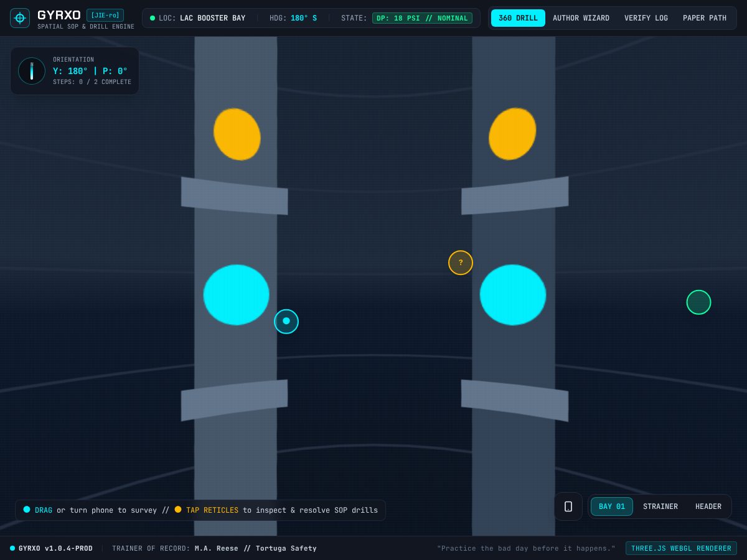
Task: Click the left pipe's upper yellow valve disc
Action: tap(237, 134)
